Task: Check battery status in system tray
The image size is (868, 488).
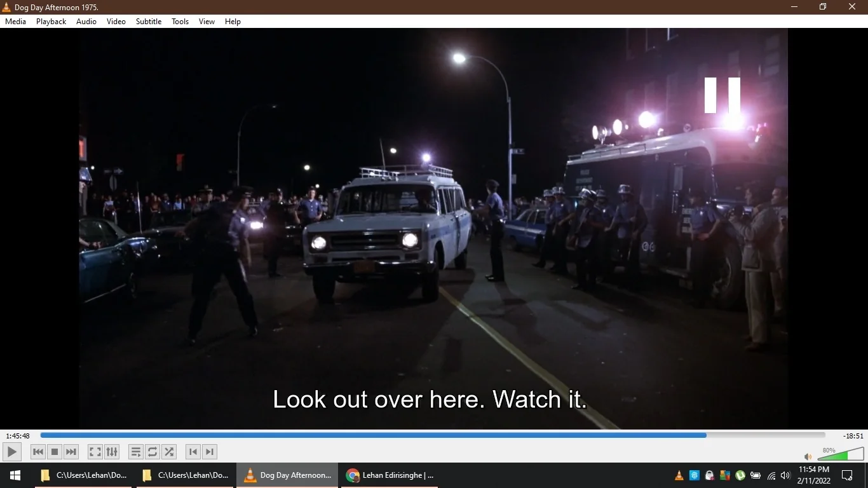Action: 756,475
